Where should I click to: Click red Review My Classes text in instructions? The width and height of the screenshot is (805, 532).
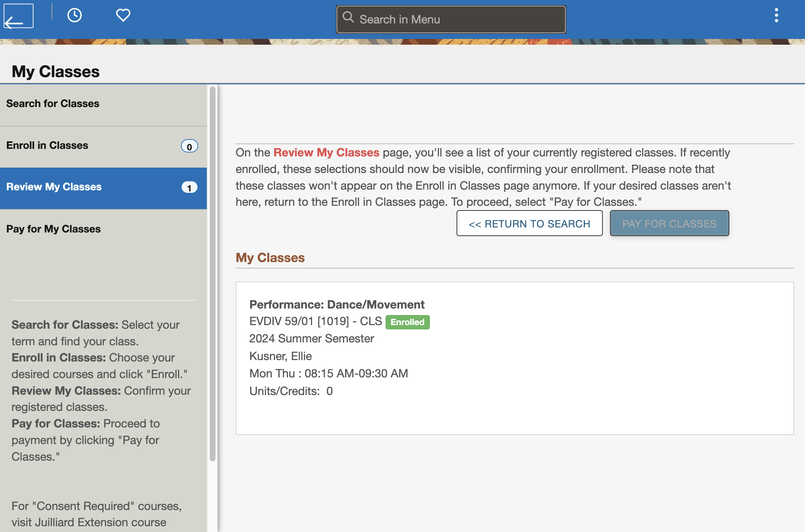326,152
